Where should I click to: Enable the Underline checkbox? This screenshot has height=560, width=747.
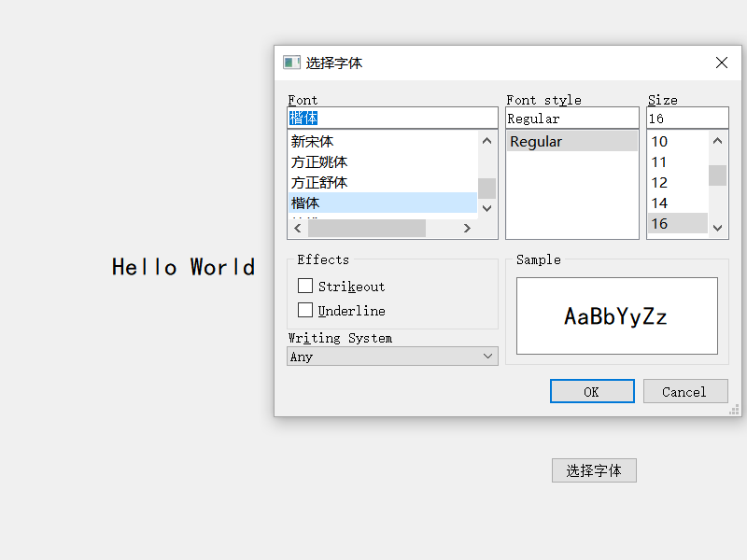305,310
